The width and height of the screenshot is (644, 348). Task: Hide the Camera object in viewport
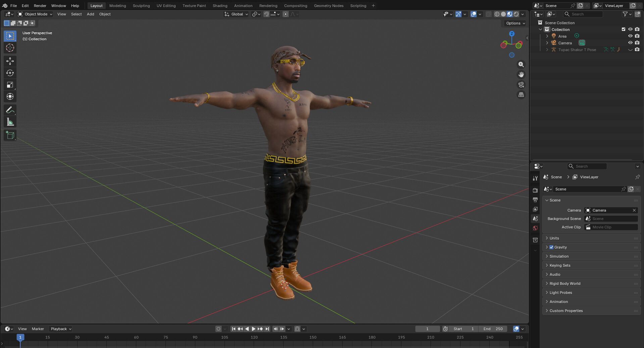[630, 43]
